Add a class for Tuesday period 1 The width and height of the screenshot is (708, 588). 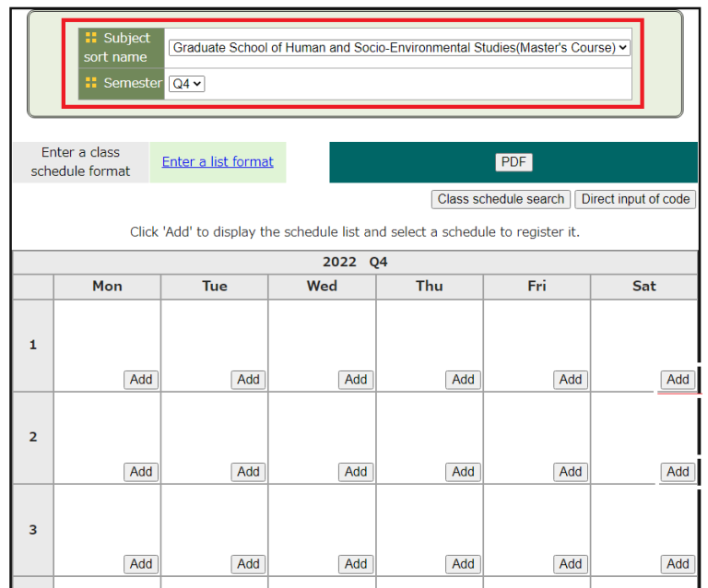248,380
